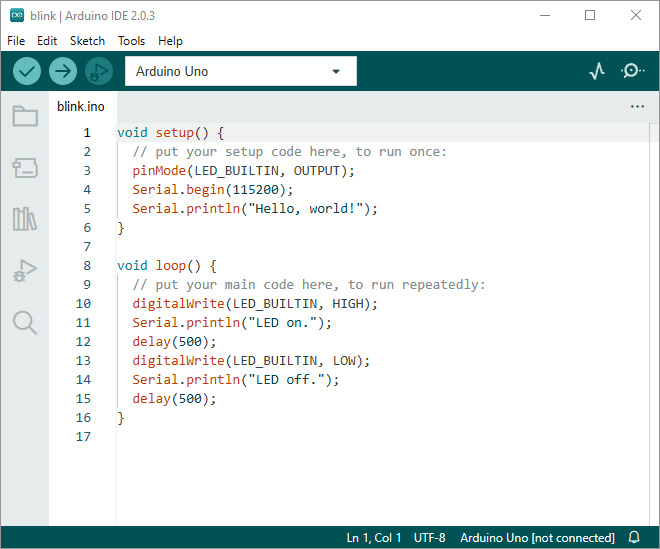Click Ln 1, Col 1 cursor position
660x549 pixels.
[x=374, y=538]
